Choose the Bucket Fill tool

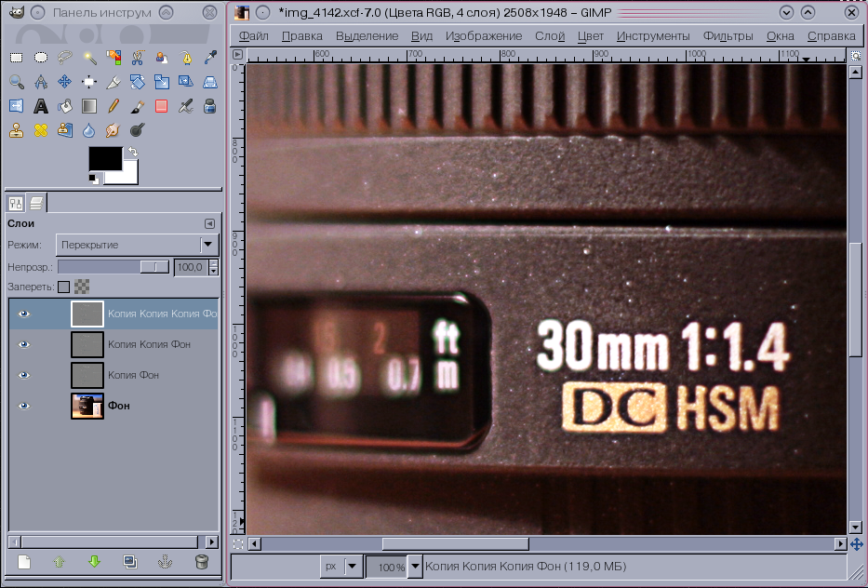[x=65, y=106]
